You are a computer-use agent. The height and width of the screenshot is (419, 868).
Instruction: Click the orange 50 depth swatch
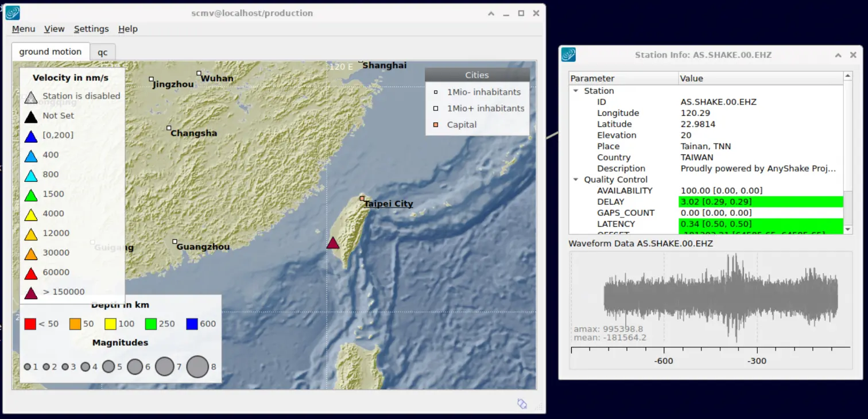pos(75,324)
